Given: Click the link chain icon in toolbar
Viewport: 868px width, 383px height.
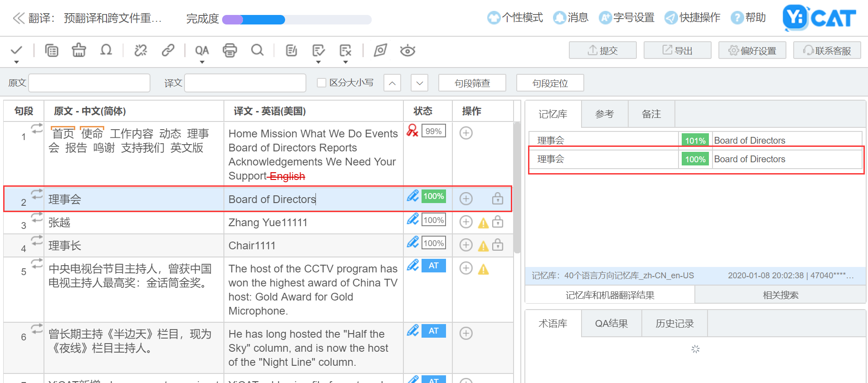Looking at the screenshot, I should pos(168,50).
